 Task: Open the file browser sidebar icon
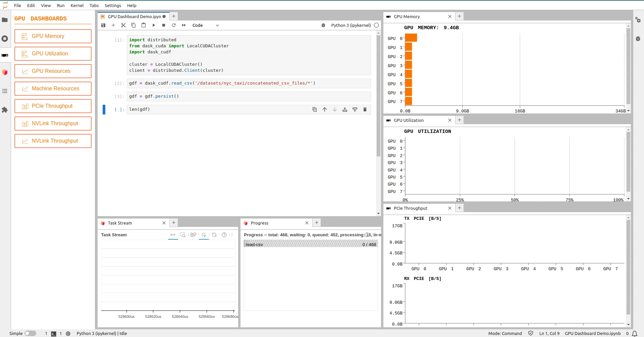point(5,20)
